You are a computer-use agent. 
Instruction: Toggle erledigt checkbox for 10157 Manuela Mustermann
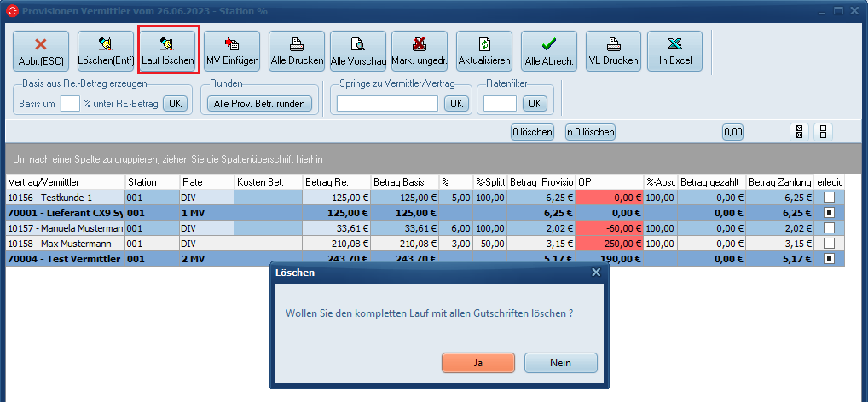pyautogui.click(x=829, y=228)
